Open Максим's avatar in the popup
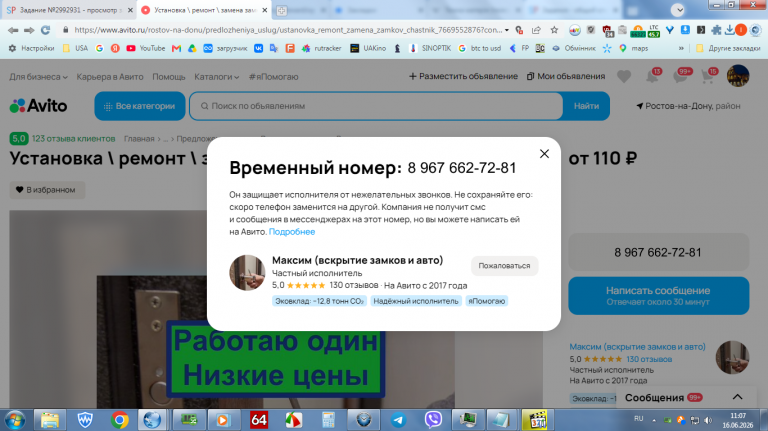This screenshot has height=431, width=768. pos(247,272)
